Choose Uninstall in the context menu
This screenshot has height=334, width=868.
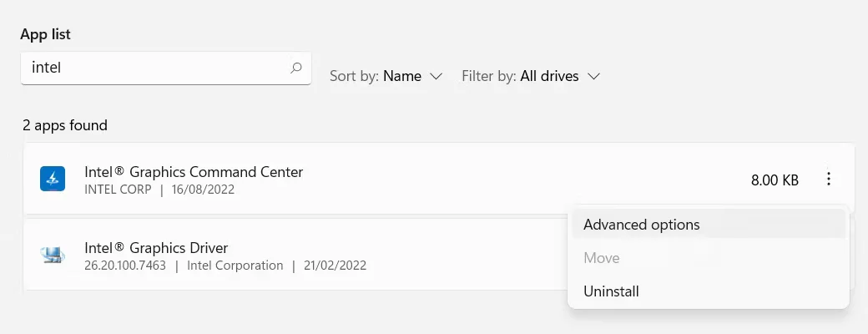[611, 291]
